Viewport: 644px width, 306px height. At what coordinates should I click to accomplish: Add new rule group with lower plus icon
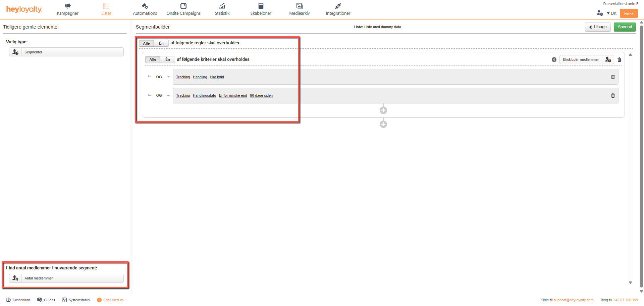pyautogui.click(x=383, y=125)
